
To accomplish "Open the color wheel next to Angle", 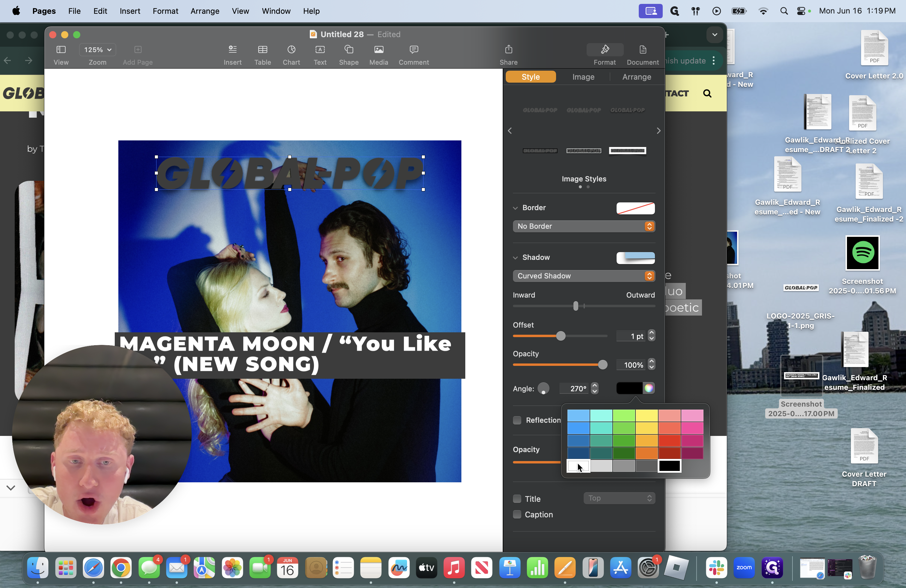I will pos(649,388).
